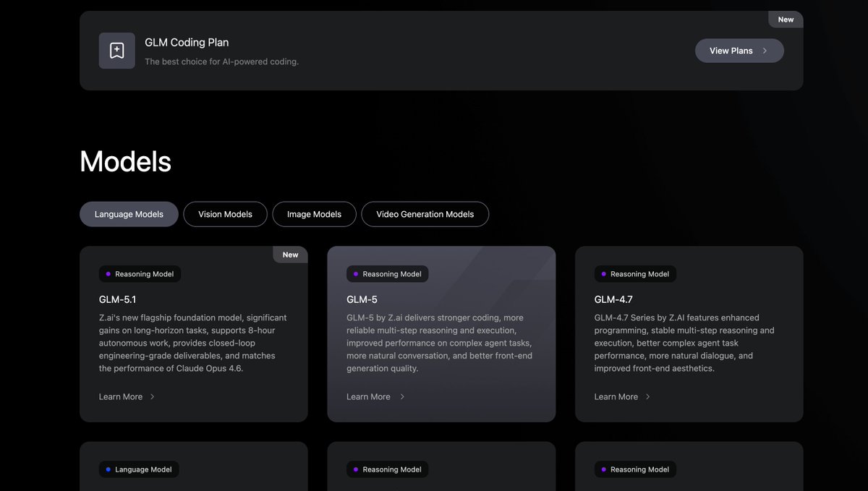
Task: Click the chevron beside GLM-5.1 Learn More
Action: point(152,397)
